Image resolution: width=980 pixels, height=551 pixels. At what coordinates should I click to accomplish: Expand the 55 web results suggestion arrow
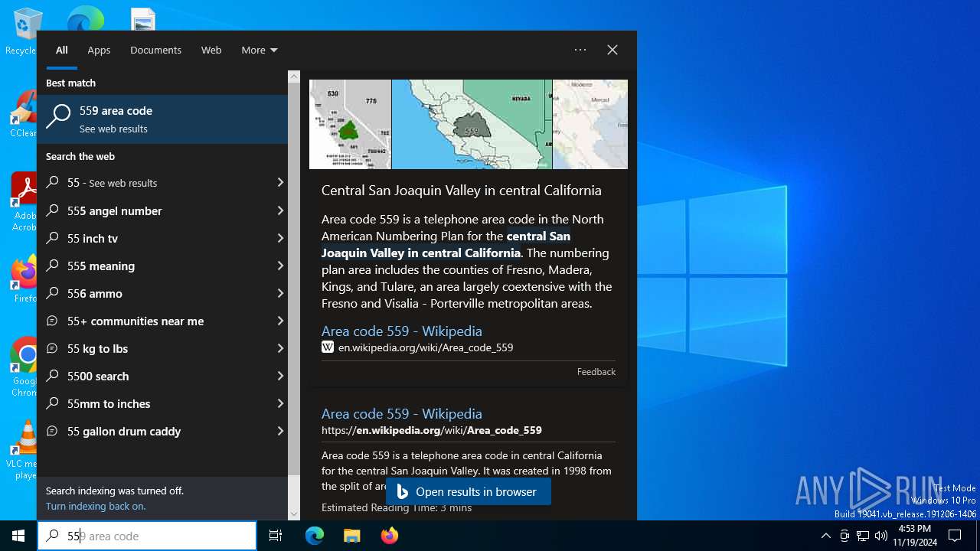[x=280, y=183]
